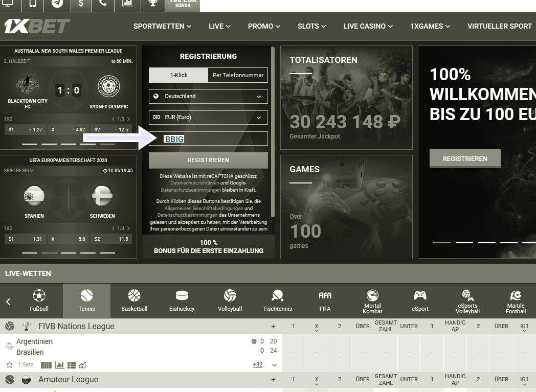Go to next market arrow beside 1/4
The height and width of the screenshot is (392, 536).
(x=128, y=228)
